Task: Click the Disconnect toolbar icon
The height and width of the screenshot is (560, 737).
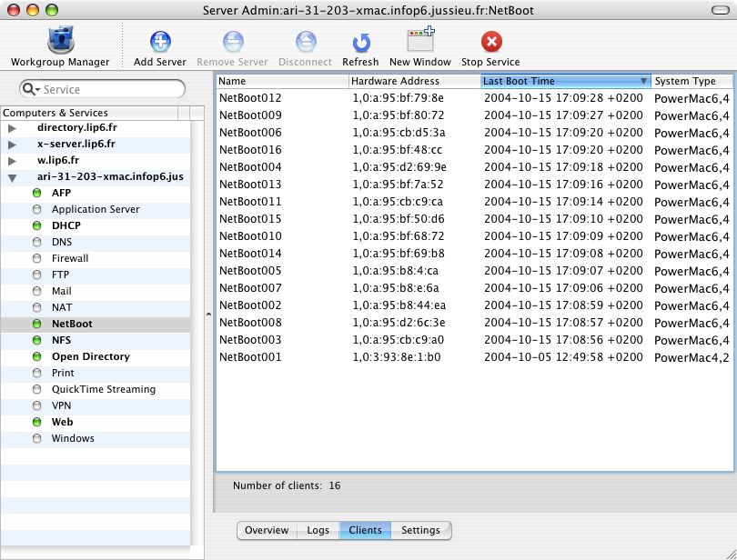Action: pos(305,42)
